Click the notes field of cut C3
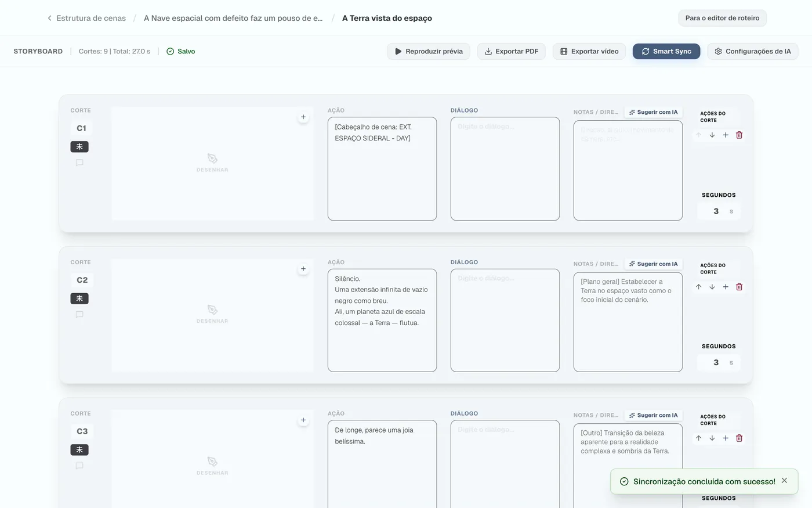Viewport: 812px width, 508px height. pos(628,466)
